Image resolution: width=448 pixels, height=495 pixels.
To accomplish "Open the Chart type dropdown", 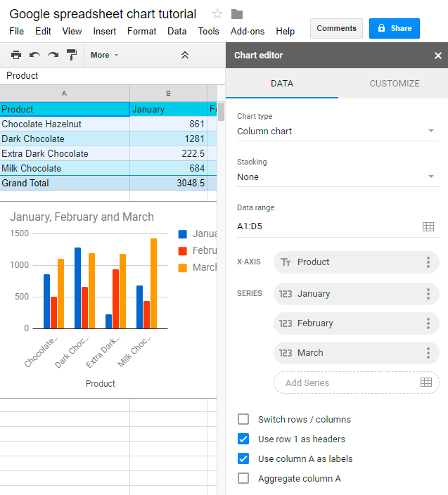I will coord(338,131).
